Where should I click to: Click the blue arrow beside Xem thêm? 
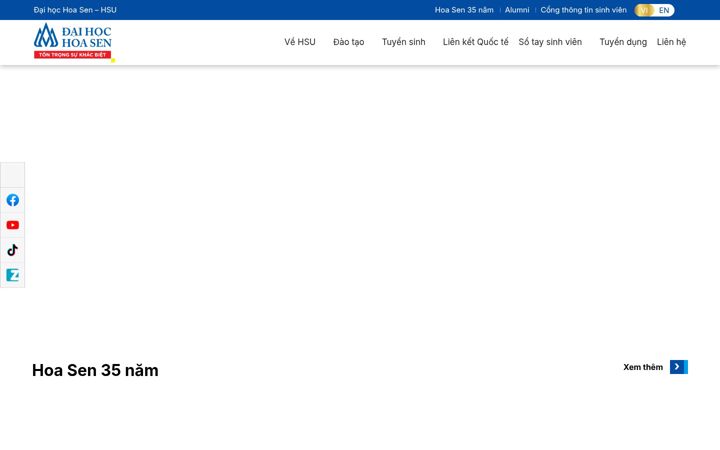(679, 367)
